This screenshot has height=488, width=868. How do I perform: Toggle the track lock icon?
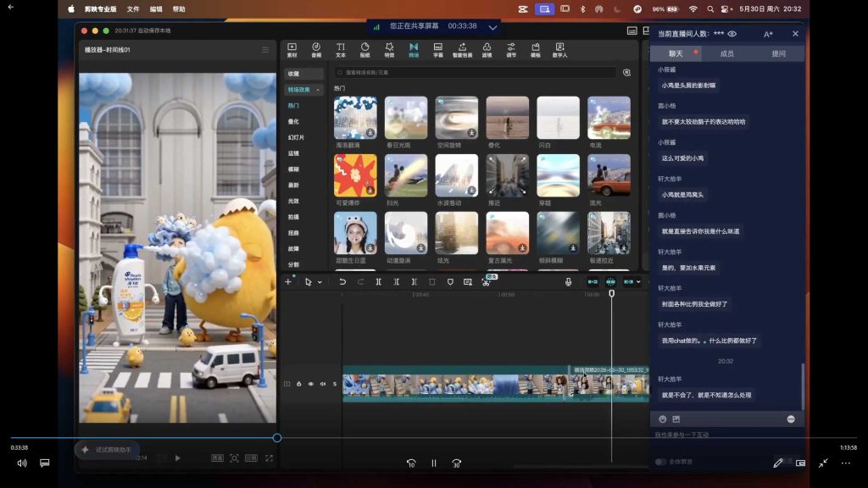(x=299, y=384)
